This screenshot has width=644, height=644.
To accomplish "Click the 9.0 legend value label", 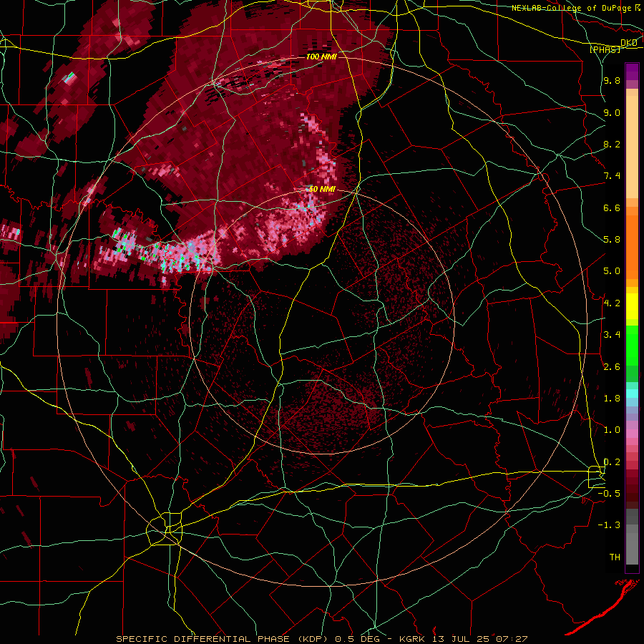I will [612, 112].
